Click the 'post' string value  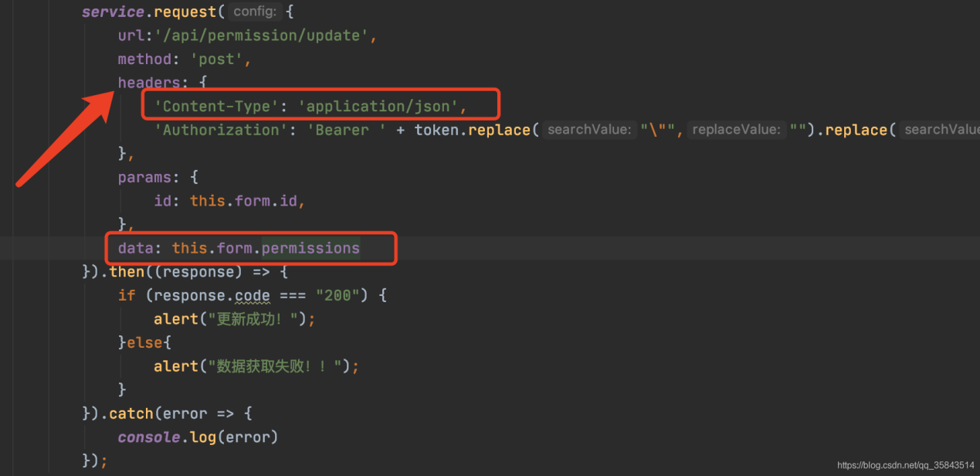pos(216,59)
